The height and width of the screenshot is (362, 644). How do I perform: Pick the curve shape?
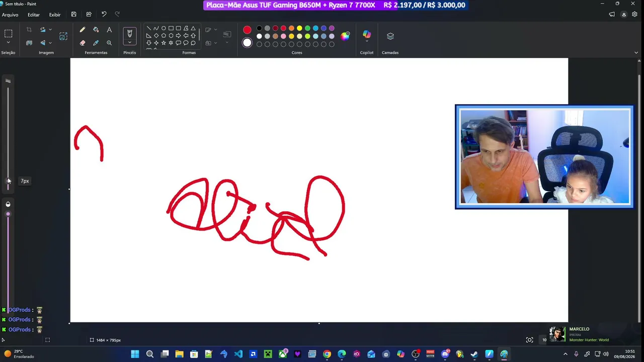[156, 28]
